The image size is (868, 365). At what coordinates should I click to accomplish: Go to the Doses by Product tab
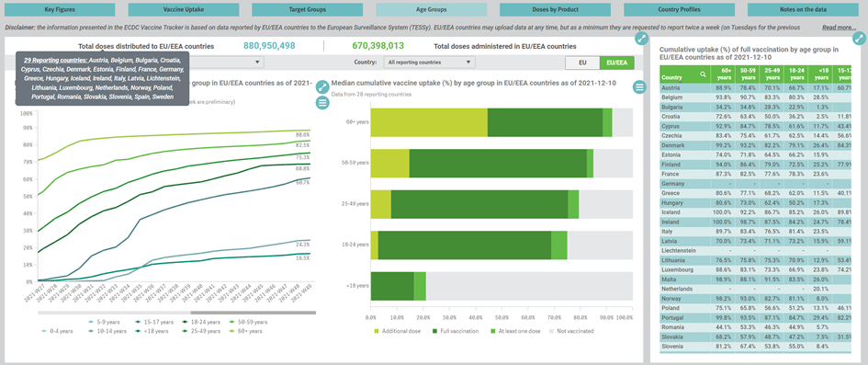pyautogui.click(x=562, y=9)
